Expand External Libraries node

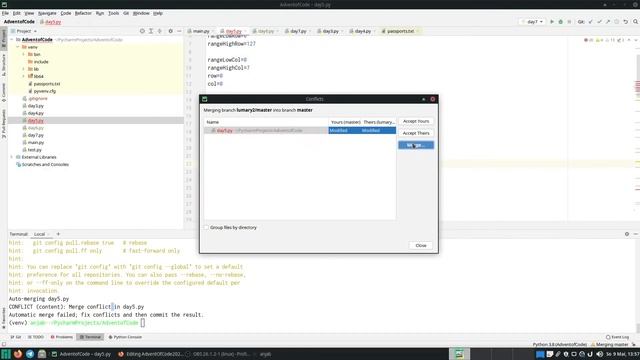coord(12,157)
